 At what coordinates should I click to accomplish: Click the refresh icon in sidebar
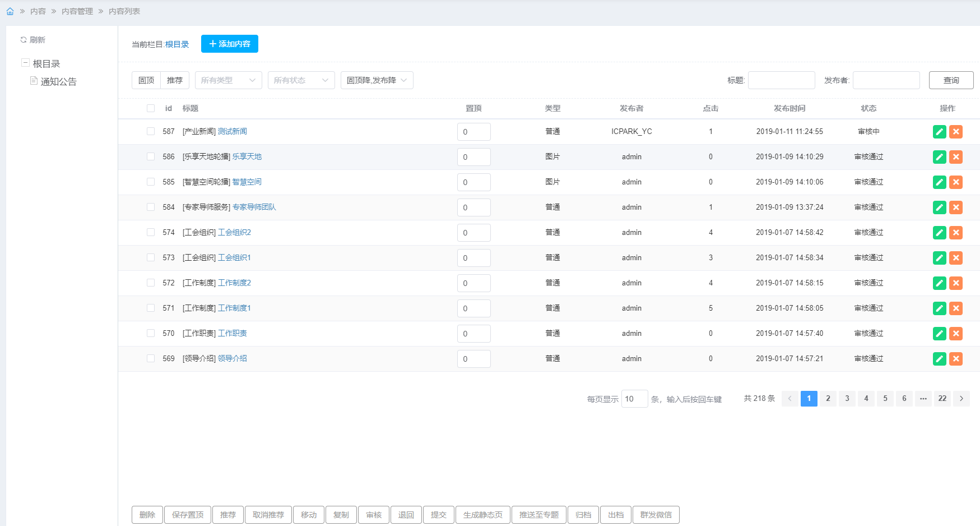(x=24, y=40)
